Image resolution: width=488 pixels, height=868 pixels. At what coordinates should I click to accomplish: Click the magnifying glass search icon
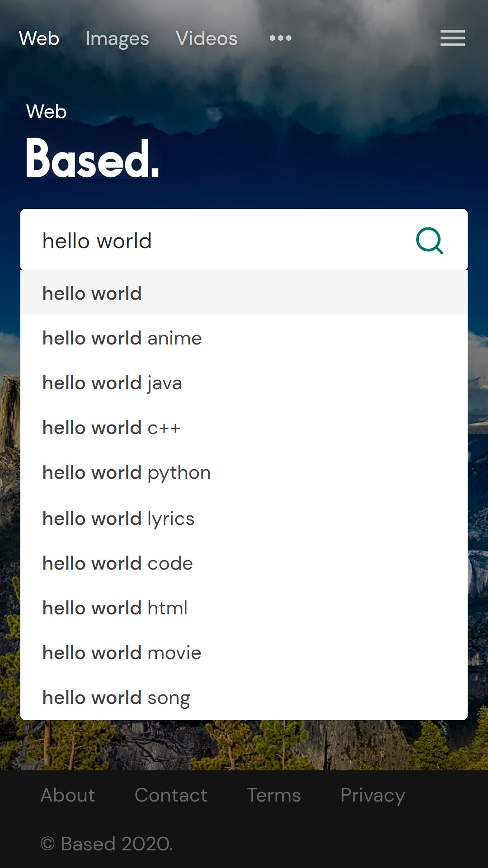(x=429, y=241)
